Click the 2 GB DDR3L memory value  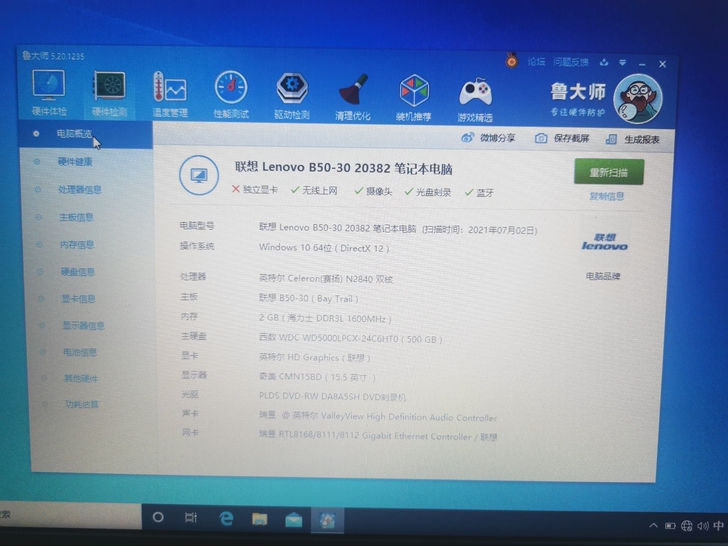[325, 319]
